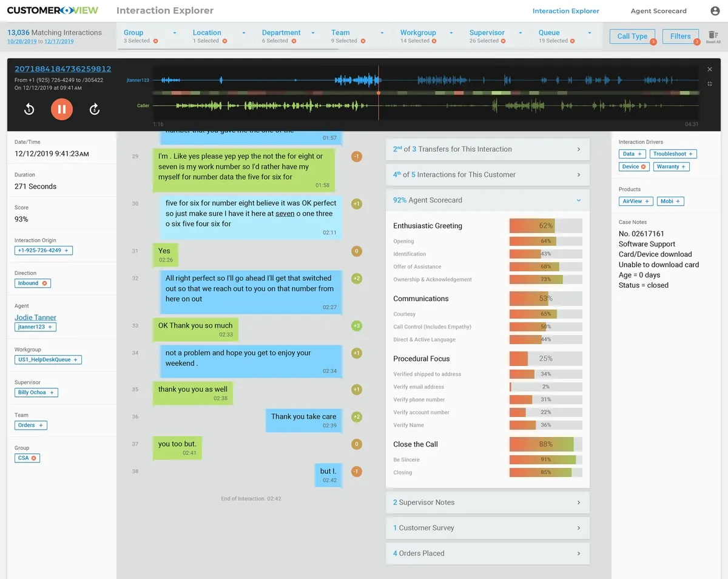Viewport: 728px width, 579px height.
Task: Add the Mobi product filter
Action: coord(678,201)
